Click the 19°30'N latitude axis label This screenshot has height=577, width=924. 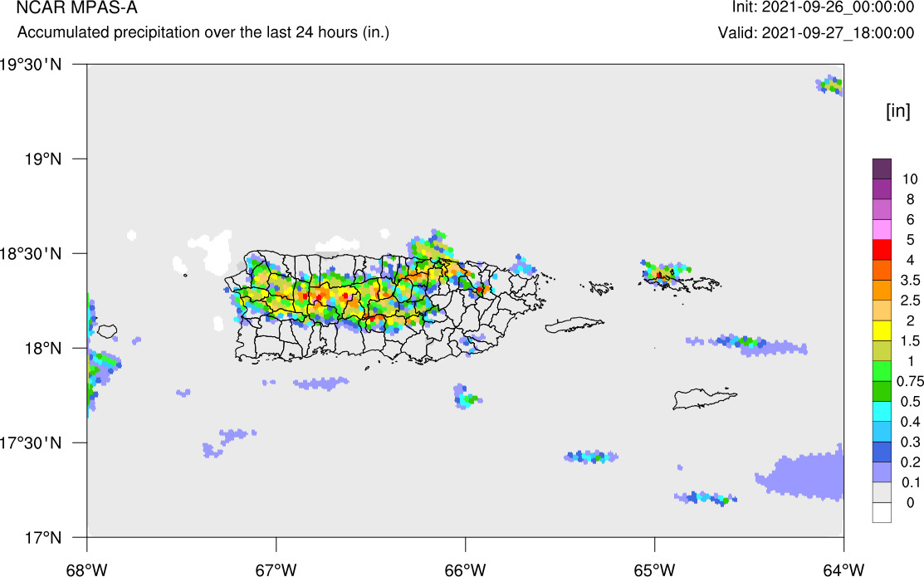(31, 64)
